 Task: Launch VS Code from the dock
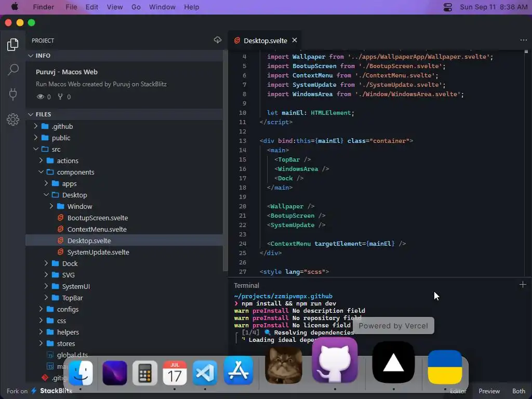pyautogui.click(x=205, y=373)
